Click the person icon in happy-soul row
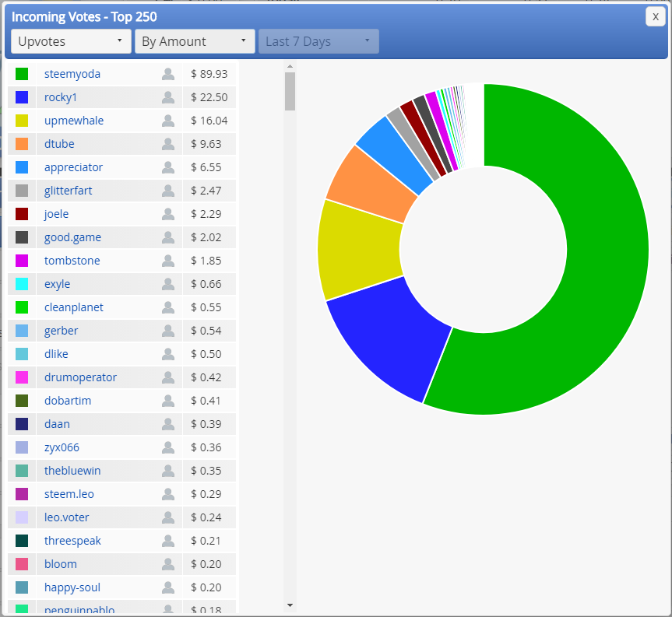Viewport: 672px width, 617px height. [168, 587]
